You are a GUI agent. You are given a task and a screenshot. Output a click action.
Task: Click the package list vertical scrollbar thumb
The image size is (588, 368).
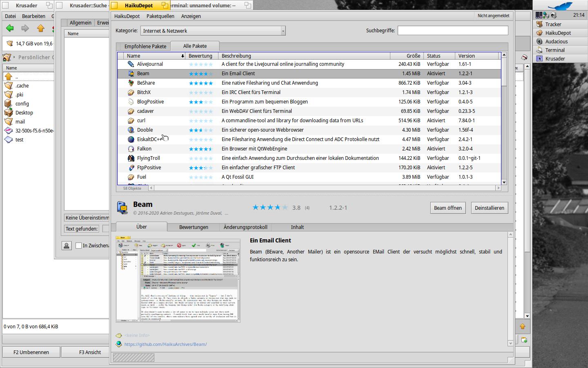tap(504, 72)
